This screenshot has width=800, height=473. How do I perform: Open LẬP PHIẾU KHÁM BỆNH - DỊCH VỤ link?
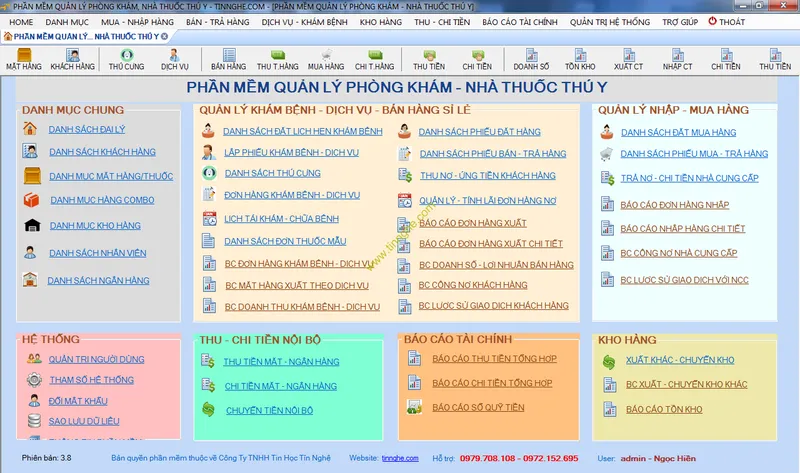291,152
